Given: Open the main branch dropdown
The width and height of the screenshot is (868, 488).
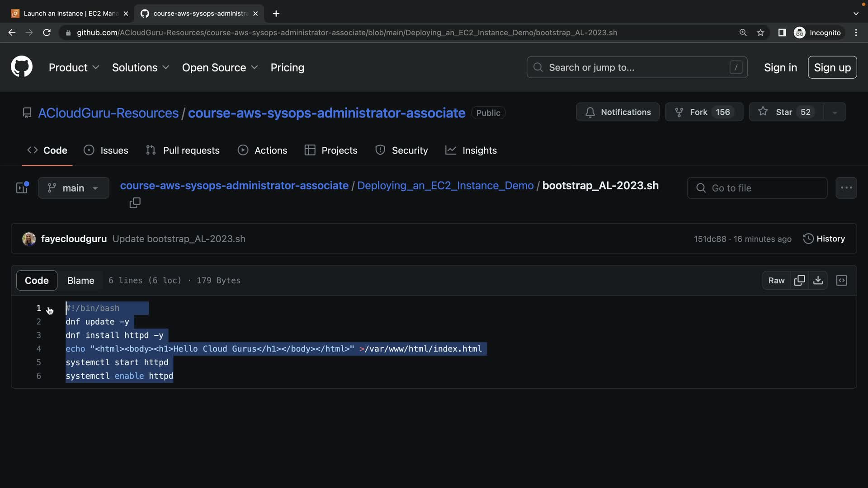Looking at the screenshot, I should coord(73,188).
